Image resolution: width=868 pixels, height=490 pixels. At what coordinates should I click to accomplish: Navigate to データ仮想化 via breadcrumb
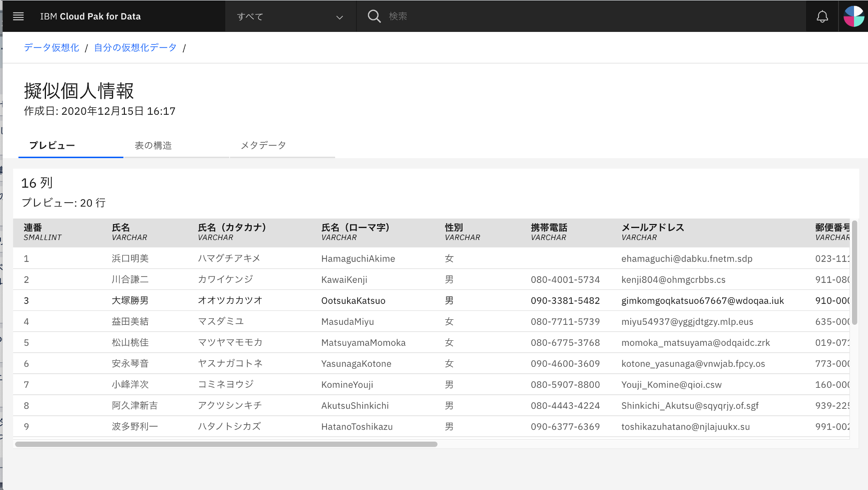(50, 47)
